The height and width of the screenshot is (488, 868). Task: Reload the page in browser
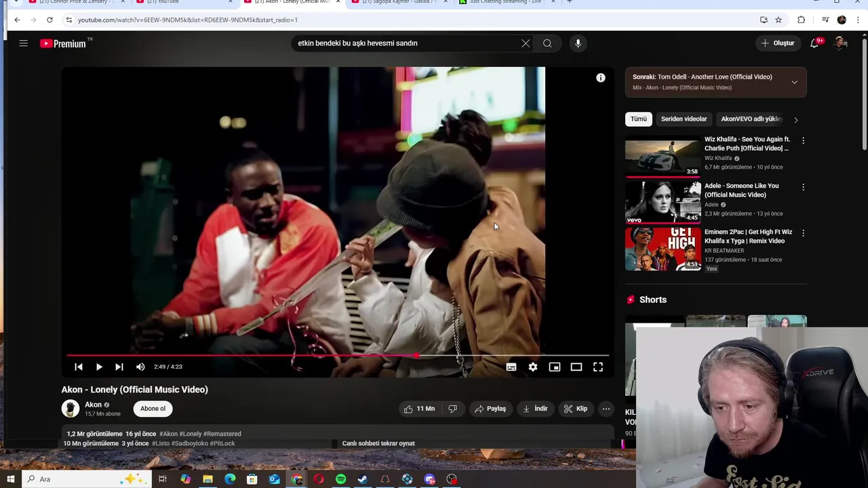50,20
